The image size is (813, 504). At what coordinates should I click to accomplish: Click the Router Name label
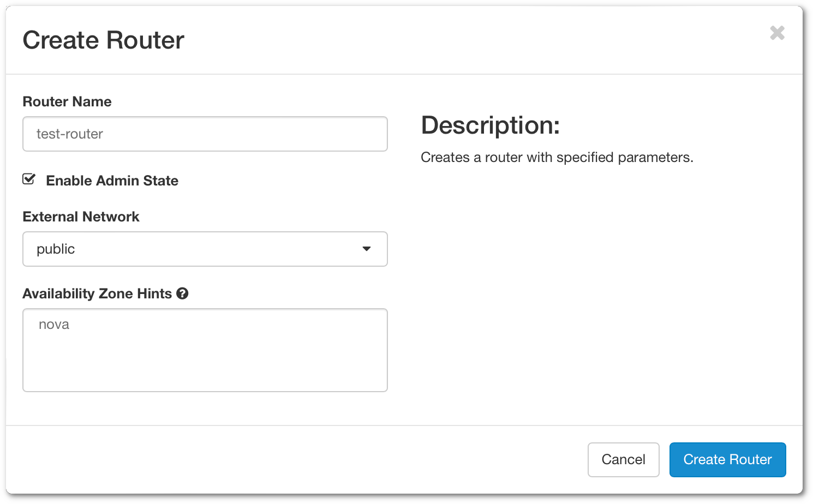tap(67, 101)
